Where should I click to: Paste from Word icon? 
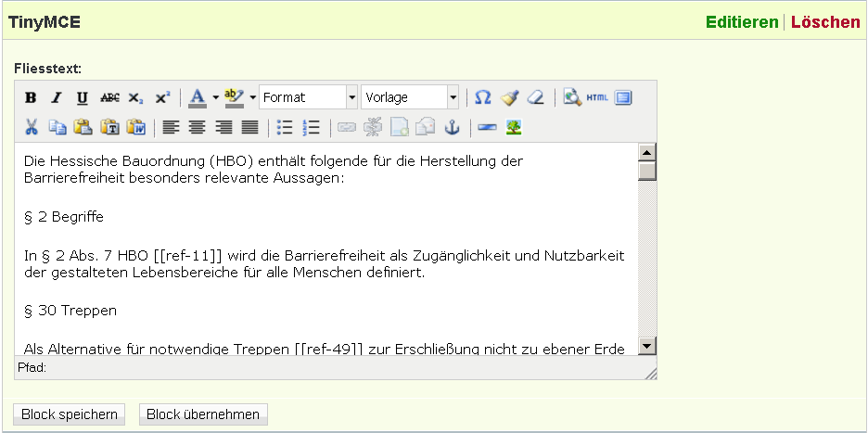click(135, 127)
